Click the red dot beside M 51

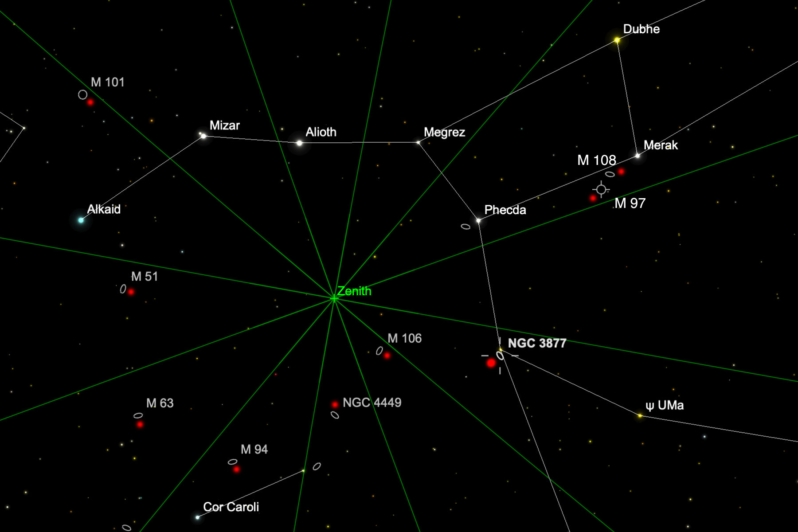131,292
